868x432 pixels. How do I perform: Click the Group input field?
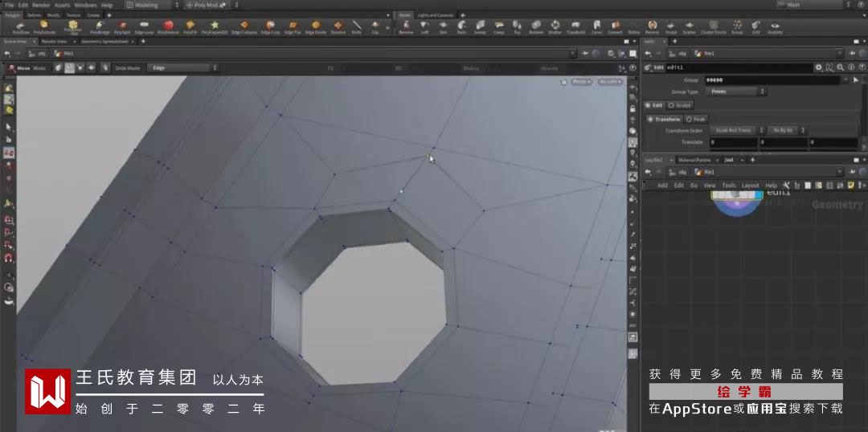(772, 80)
